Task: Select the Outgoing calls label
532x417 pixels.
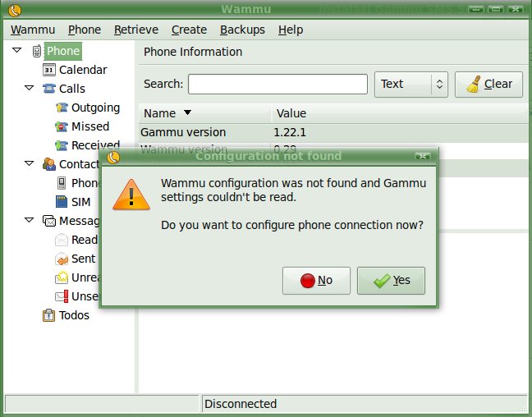Action: coord(96,108)
